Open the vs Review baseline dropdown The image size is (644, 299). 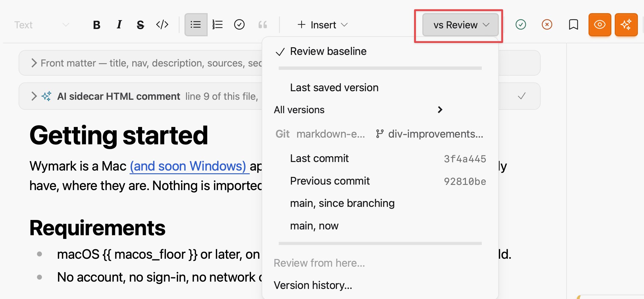click(460, 25)
